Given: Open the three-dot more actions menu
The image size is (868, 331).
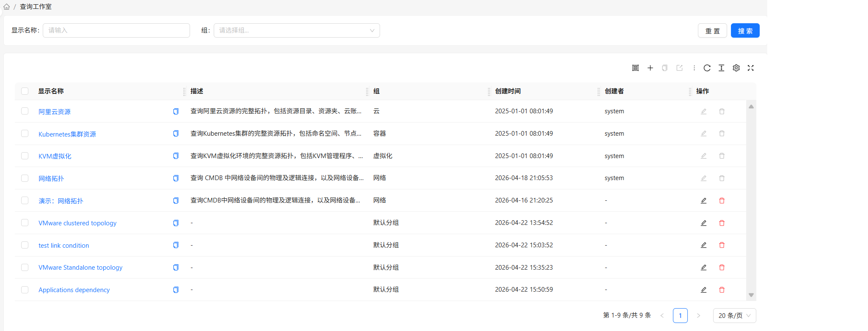Looking at the screenshot, I should (694, 68).
